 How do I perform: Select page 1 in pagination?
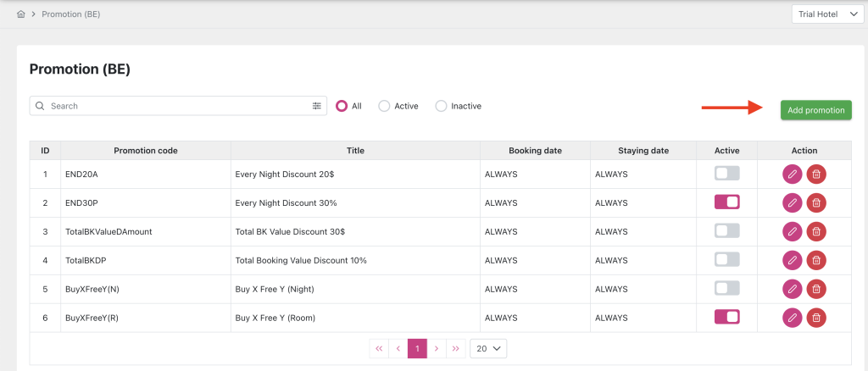(416, 348)
